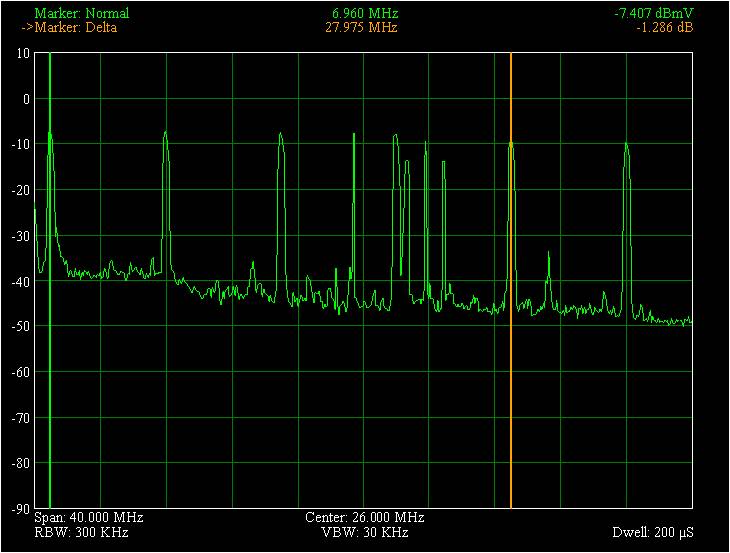Click the VBW 30 KHz setting

365,533
